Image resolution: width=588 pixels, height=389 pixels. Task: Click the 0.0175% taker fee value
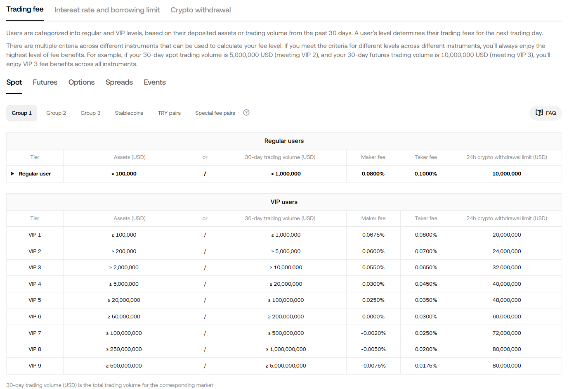coord(426,366)
